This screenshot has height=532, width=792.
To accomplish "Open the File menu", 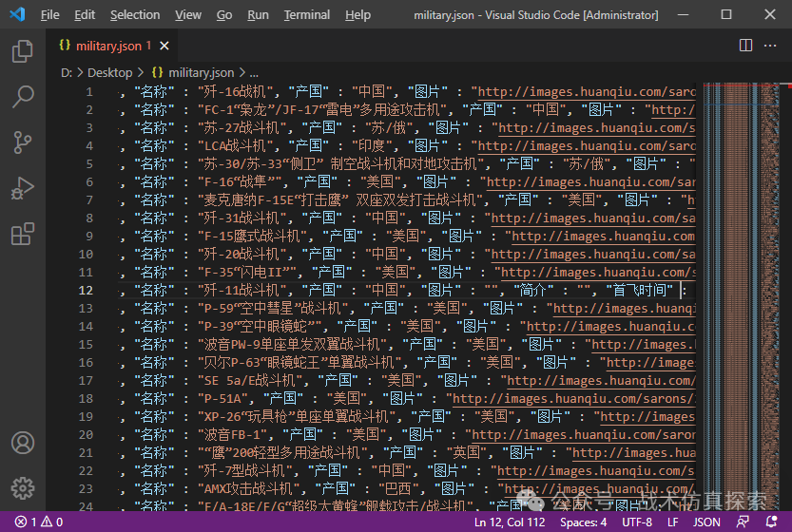I will click(49, 15).
